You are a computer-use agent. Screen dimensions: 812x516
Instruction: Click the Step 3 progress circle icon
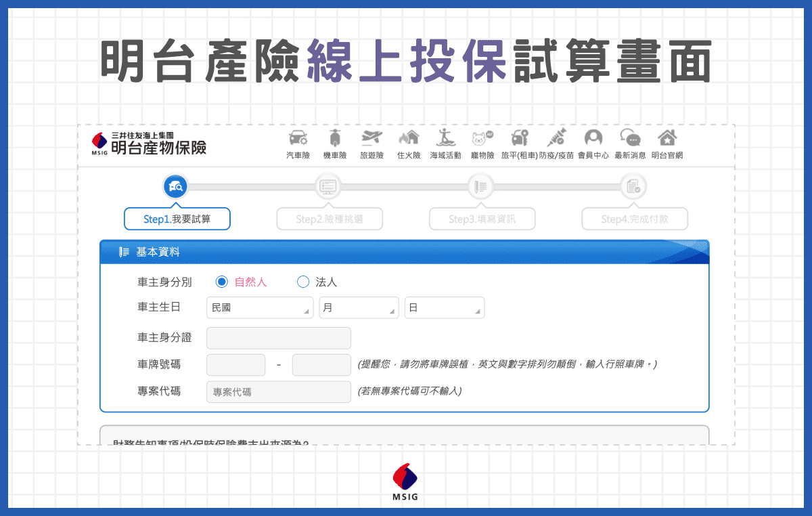481,186
